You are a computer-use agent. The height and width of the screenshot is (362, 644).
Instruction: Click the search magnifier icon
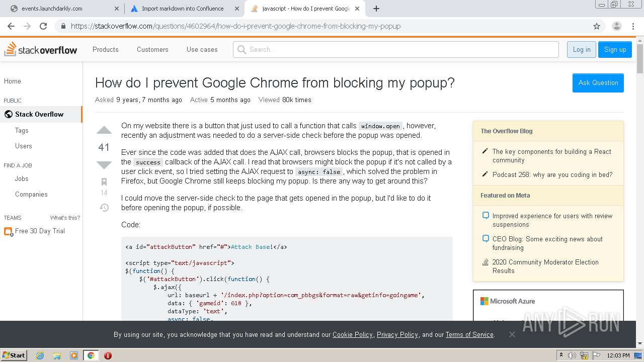pos(242,49)
